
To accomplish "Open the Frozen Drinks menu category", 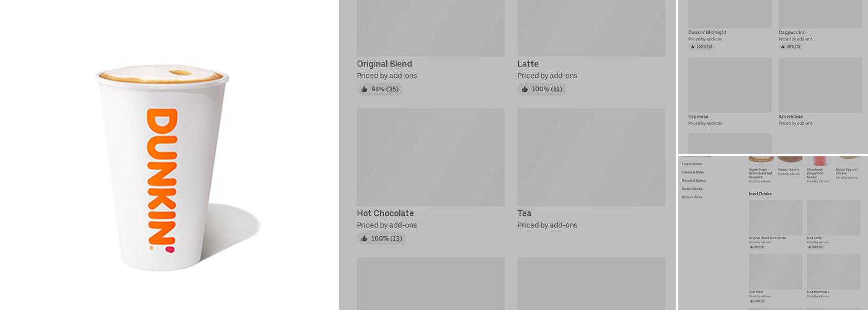I will coord(692,164).
